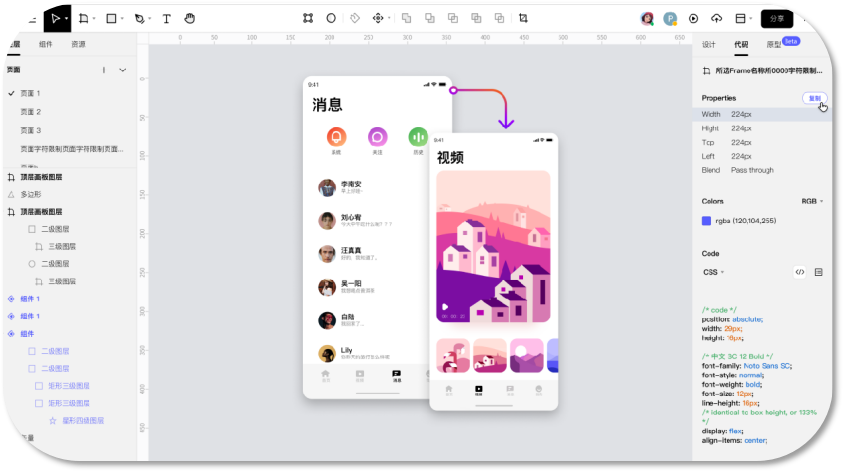The image size is (844, 472).
Task: Select the Hand tool
Action: pos(189,19)
